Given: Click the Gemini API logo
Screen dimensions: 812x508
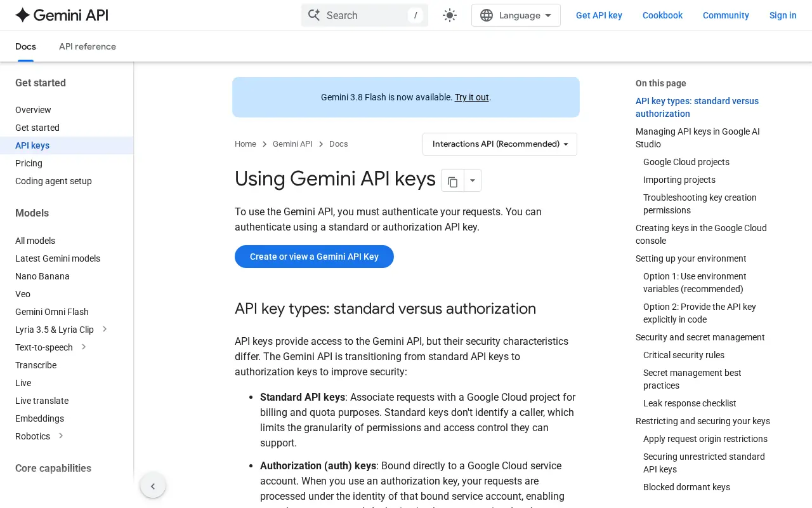Looking at the screenshot, I should tap(62, 15).
